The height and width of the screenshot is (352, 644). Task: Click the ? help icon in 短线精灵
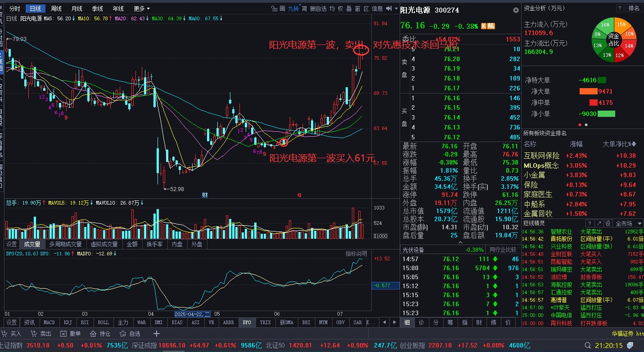(x=590, y=223)
